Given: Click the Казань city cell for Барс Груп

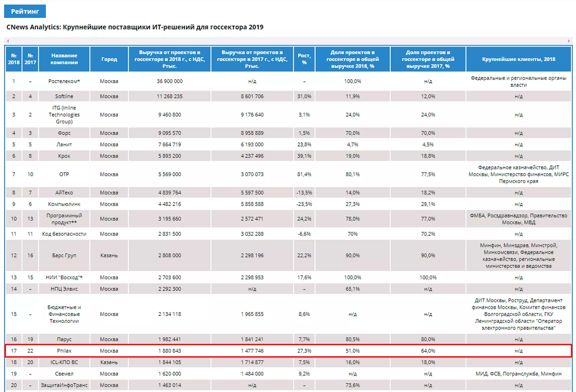Looking at the screenshot, I should (x=109, y=255).
